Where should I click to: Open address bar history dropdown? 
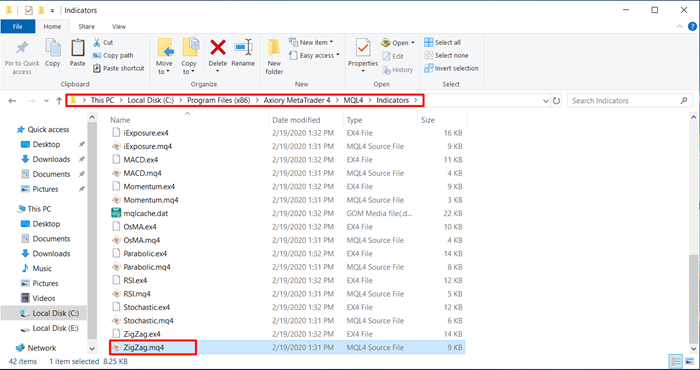click(x=546, y=101)
